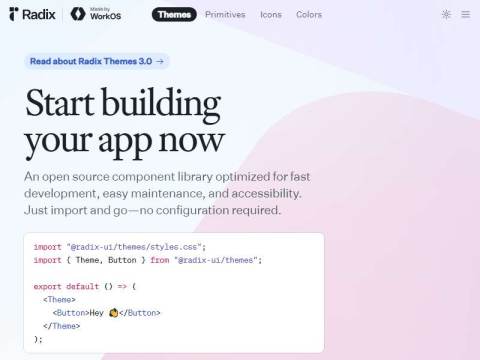The width and height of the screenshot is (480, 360).
Task: Open the Read about Radix Themes 3.0 link
Action: click(x=97, y=61)
